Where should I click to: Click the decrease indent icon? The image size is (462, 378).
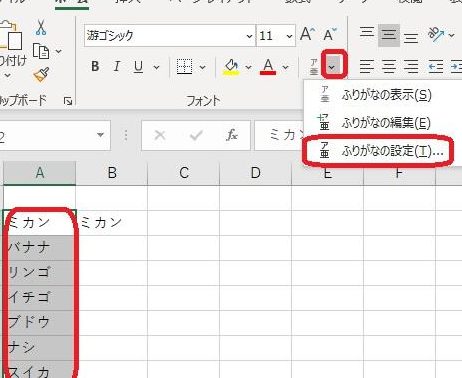click(x=436, y=67)
